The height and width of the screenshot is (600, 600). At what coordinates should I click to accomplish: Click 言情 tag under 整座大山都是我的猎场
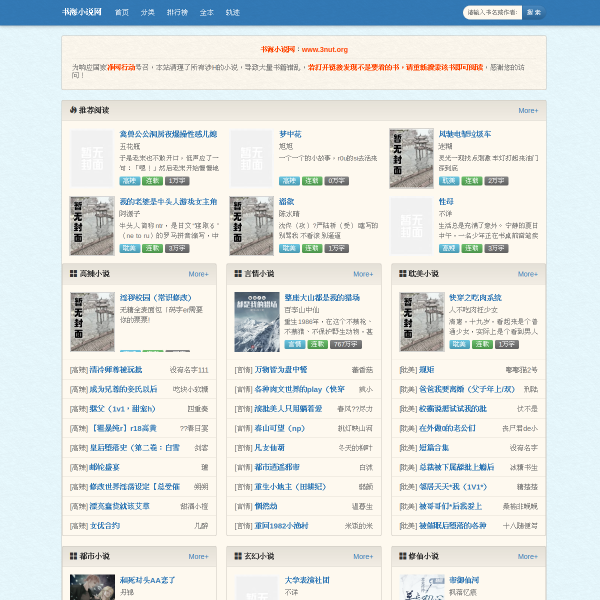pos(295,344)
